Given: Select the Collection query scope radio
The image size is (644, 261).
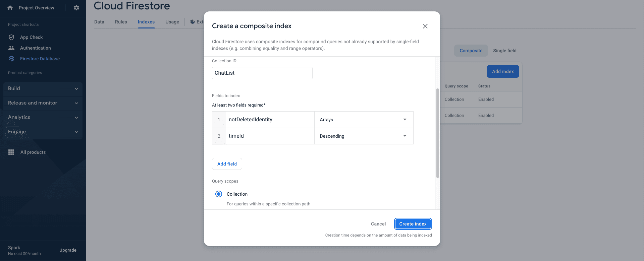Looking at the screenshot, I should click(219, 194).
